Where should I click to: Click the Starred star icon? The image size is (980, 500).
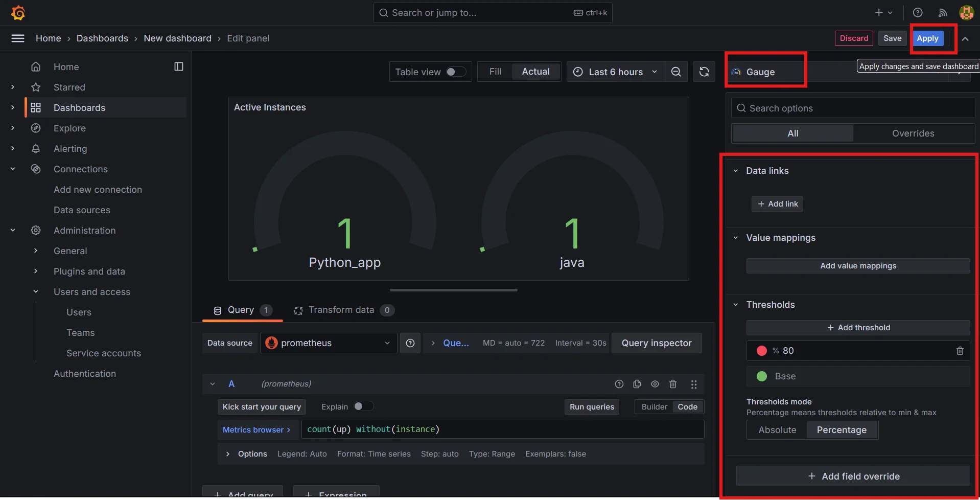pyautogui.click(x=36, y=87)
